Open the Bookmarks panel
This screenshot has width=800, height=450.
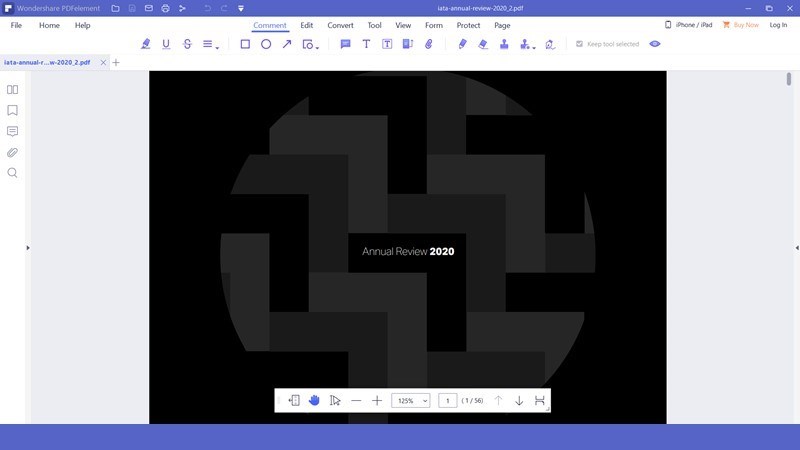click(x=12, y=110)
